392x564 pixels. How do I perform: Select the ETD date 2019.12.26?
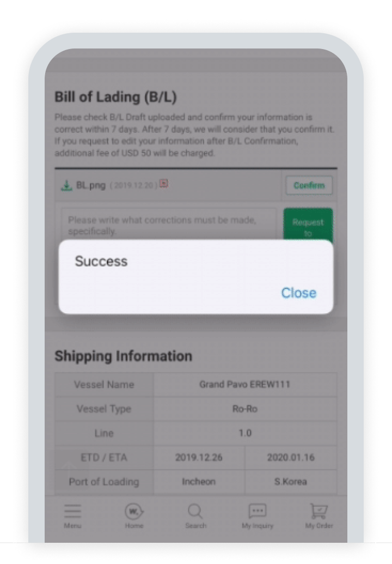click(x=199, y=457)
